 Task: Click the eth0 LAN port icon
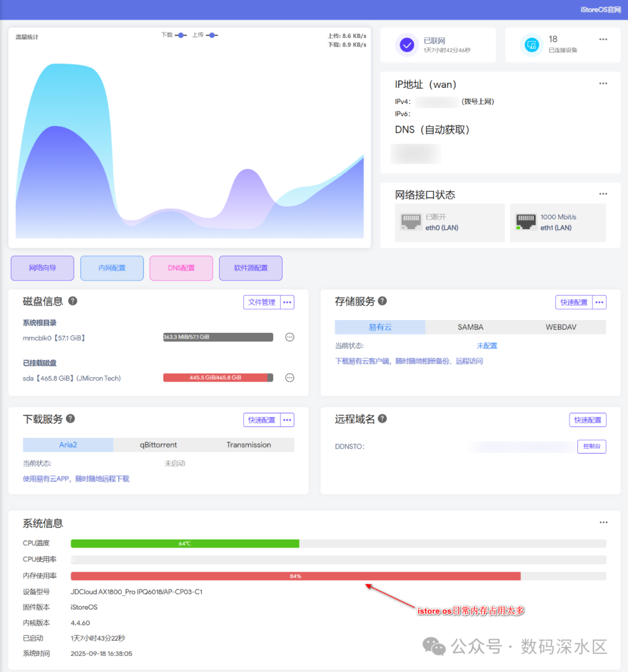[x=411, y=222]
